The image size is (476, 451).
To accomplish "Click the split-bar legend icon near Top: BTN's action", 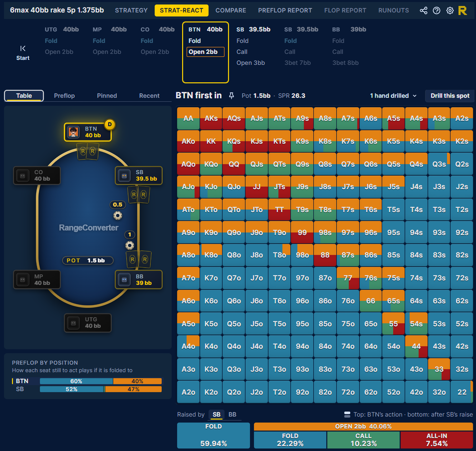I will pos(347,415).
